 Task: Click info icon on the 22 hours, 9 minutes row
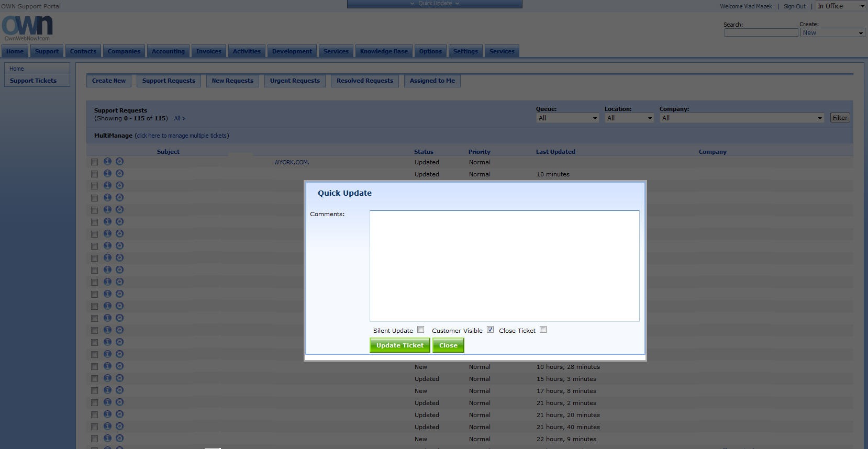107,439
